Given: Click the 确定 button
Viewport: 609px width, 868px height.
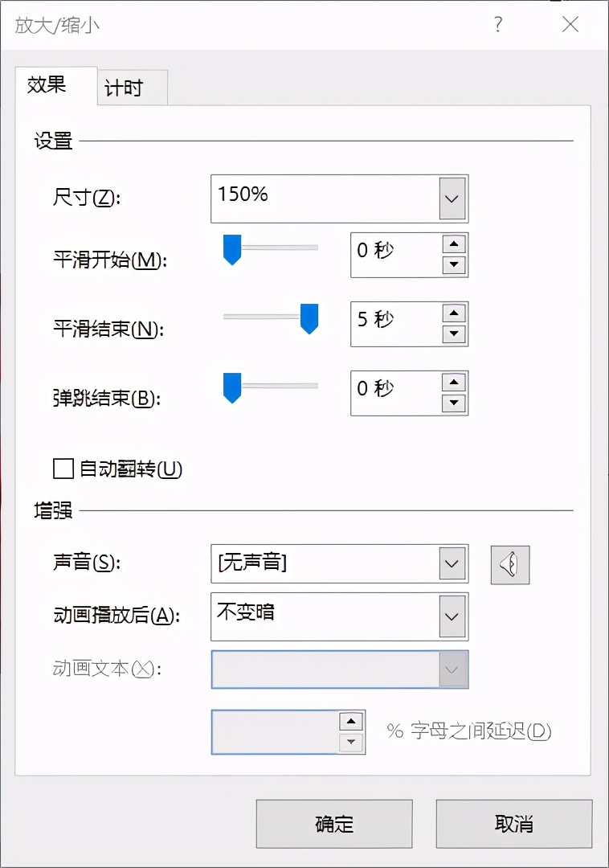Looking at the screenshot, I should 333,824.
